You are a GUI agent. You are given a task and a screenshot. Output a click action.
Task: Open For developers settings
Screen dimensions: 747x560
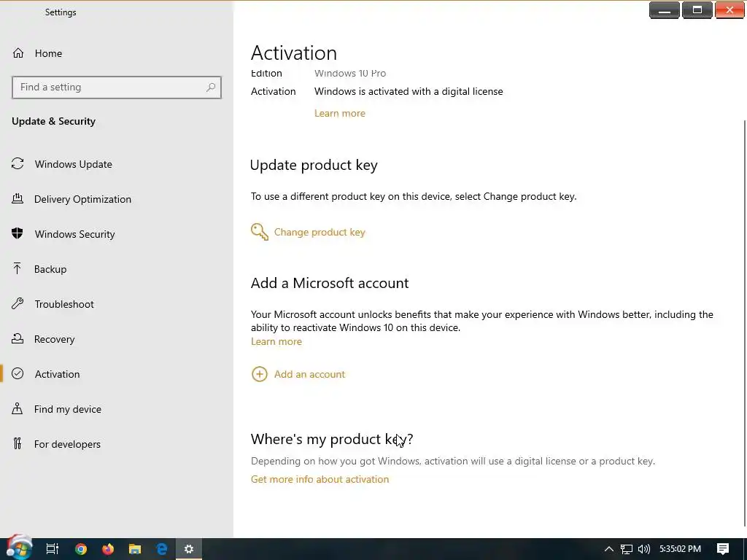click(67, 444)
